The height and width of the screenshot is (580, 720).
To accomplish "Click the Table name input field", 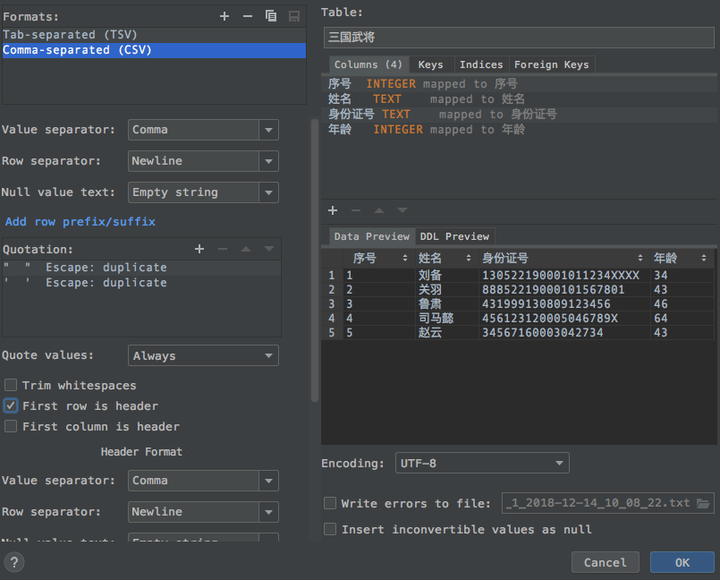I will click(518, 38).
